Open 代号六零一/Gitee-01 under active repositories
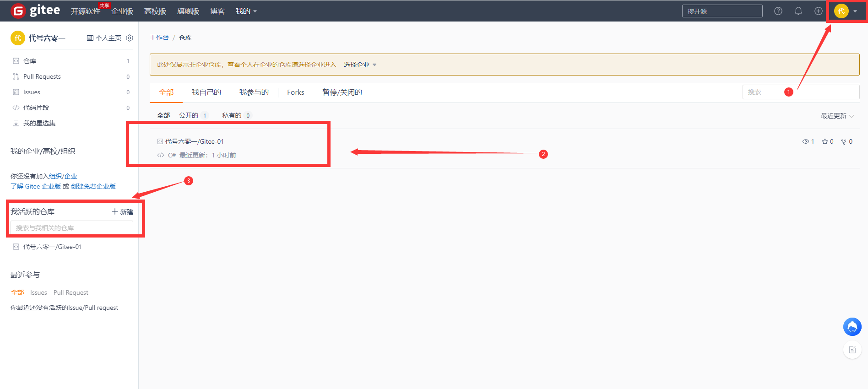The height and width of the screenshot is (389, 868). point(53,247)
